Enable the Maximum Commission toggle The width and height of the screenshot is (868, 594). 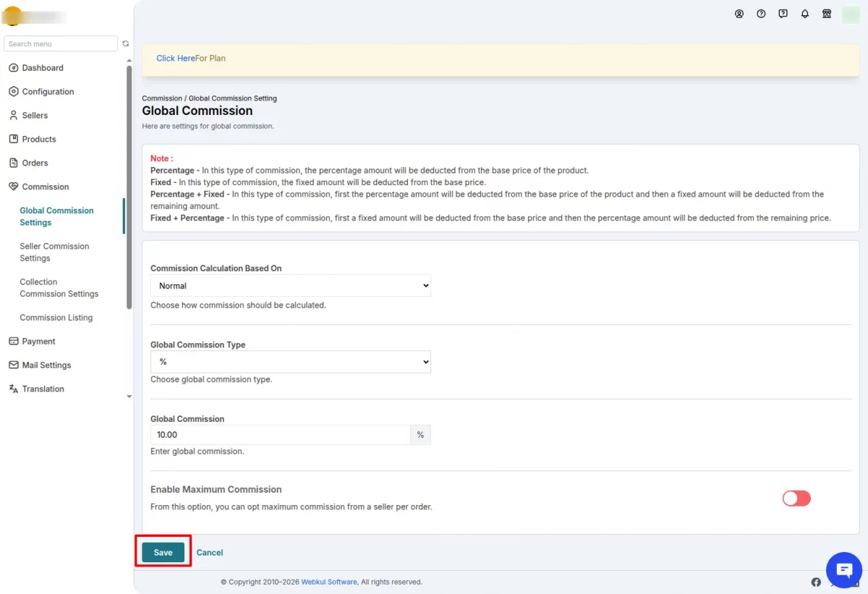click(x=796, y=498)
